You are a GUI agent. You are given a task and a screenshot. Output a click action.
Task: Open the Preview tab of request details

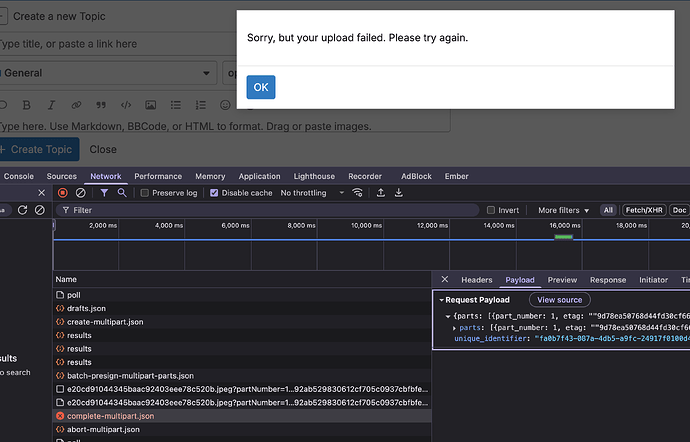click(x=562, y=280)
